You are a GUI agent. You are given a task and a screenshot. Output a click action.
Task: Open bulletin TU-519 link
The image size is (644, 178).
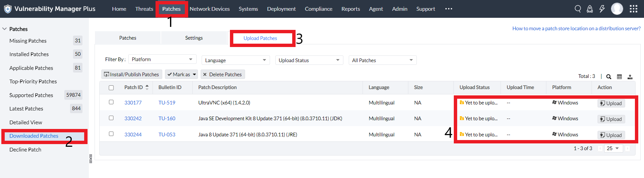(167, 103)
